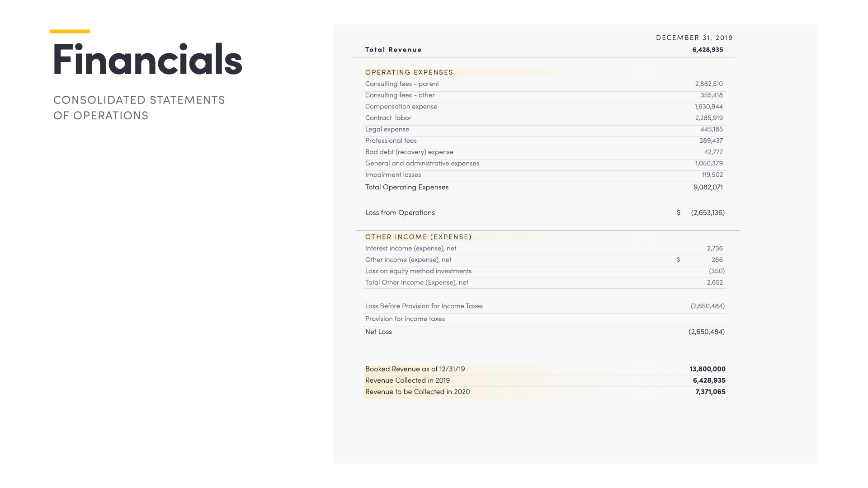Click the Loss on equity method investments row
Image resolution: width=868 pixels, height=488 pixels.
pyautogui.click(x=418, y=271)
